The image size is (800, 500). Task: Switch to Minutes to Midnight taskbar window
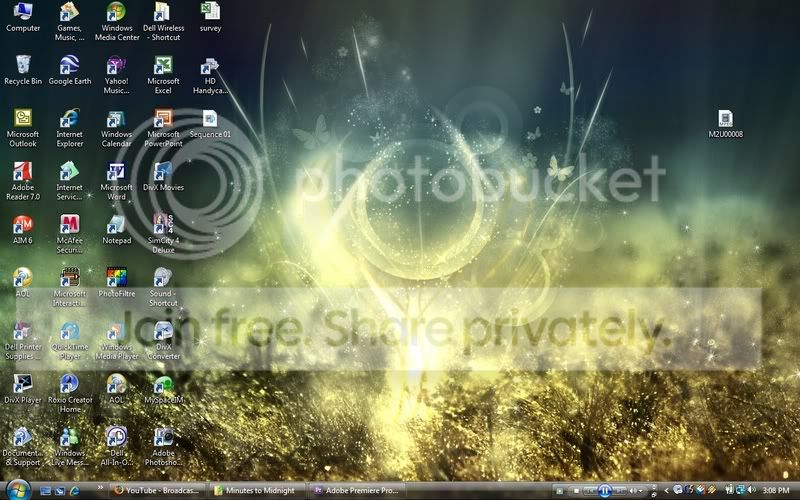[x=256, y=491]
